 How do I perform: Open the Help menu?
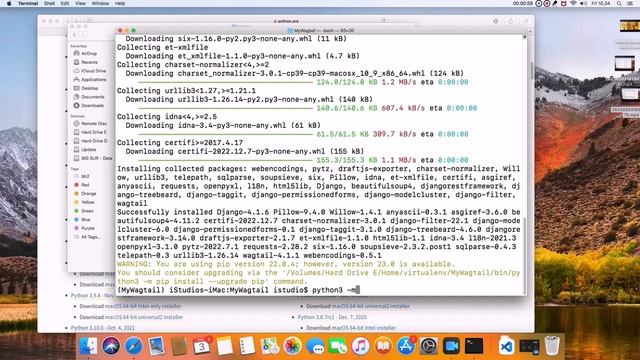(x=120, y=3)
